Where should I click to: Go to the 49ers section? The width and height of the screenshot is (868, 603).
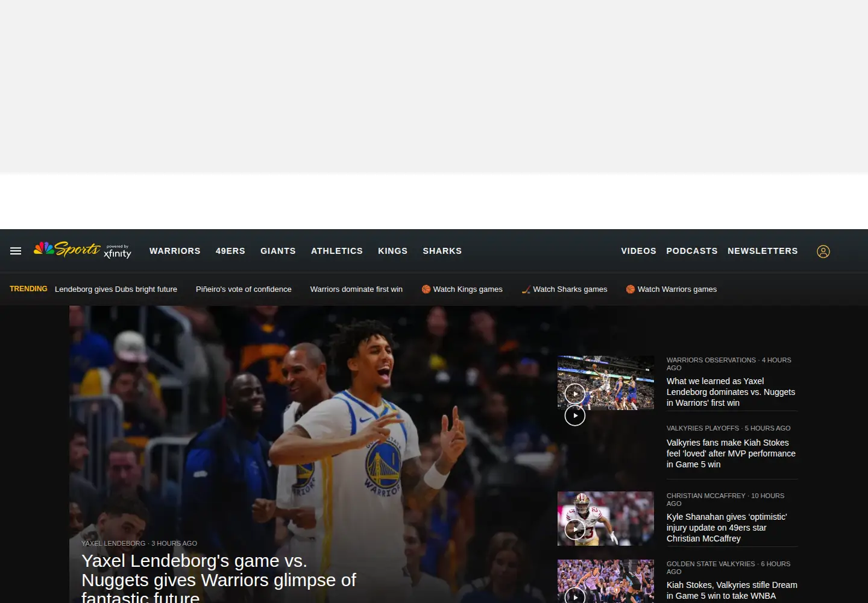point(230,251)
